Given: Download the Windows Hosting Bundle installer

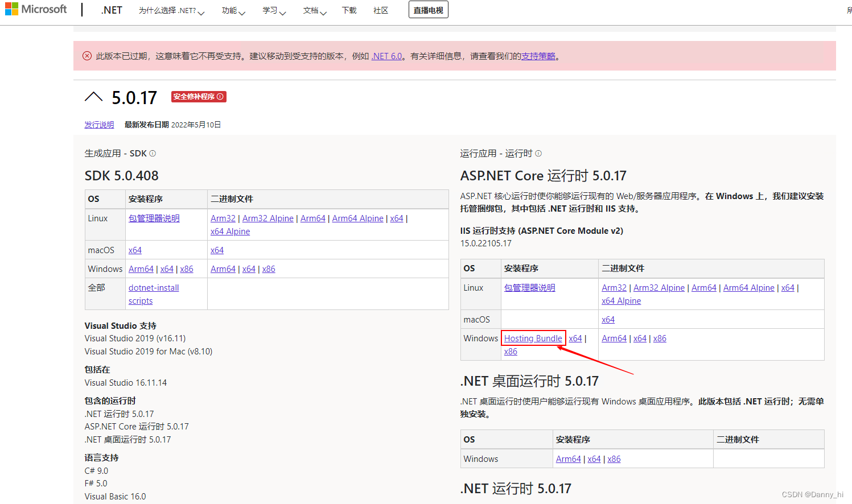Looking at the screenshot, I should [x=533, y=338].
